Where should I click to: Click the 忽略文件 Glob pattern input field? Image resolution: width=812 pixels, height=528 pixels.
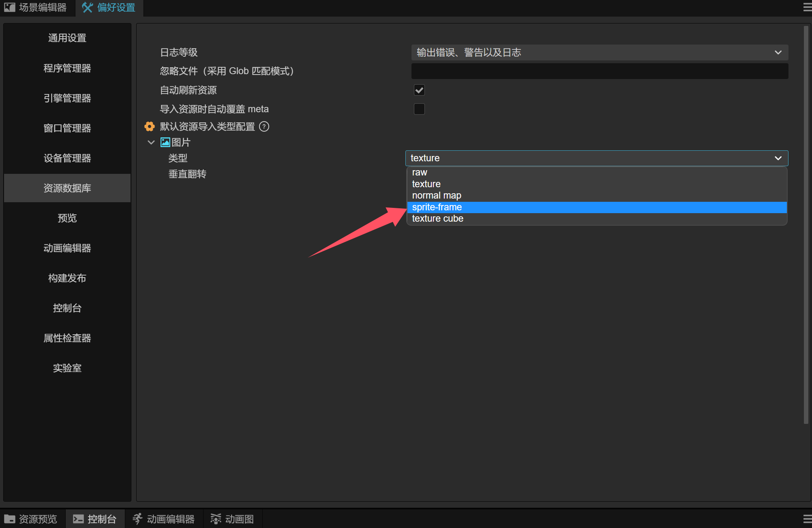(599, 71)
